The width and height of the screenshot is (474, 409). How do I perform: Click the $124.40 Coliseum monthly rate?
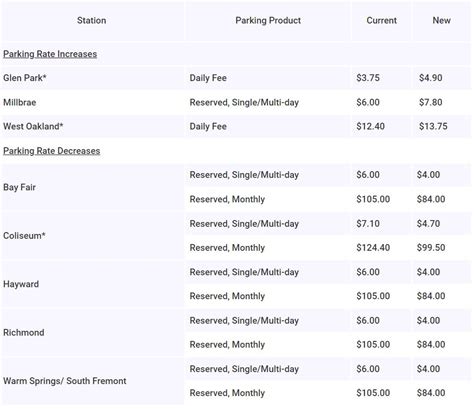(373, 248)
